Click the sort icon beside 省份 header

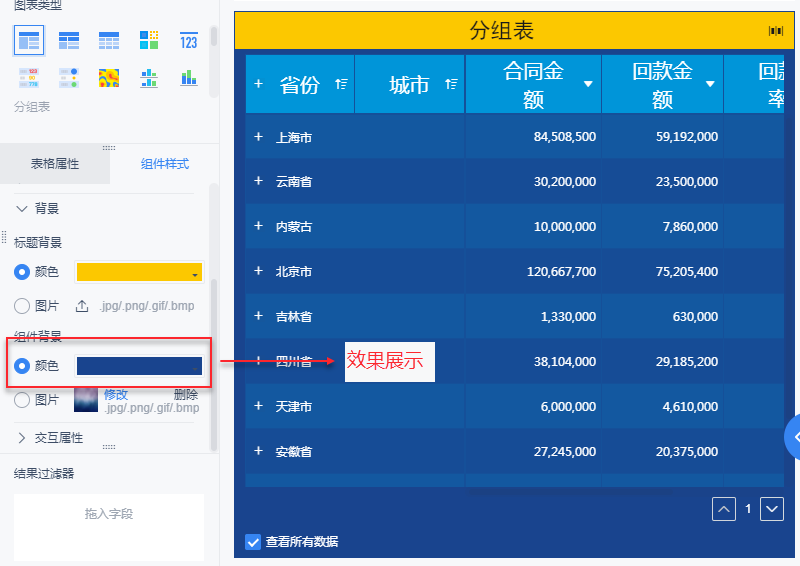(x=341, y=84)
